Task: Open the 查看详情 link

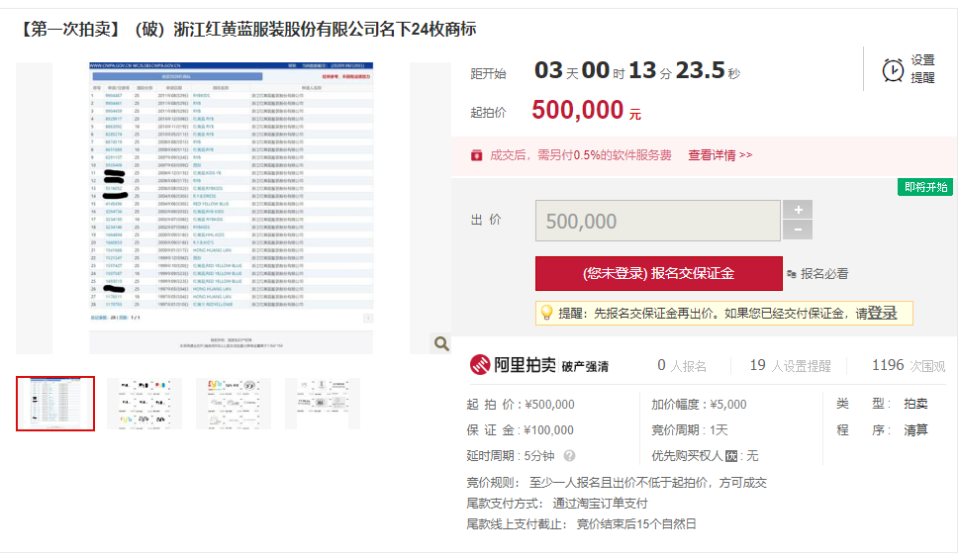Action: pos(719,155)
